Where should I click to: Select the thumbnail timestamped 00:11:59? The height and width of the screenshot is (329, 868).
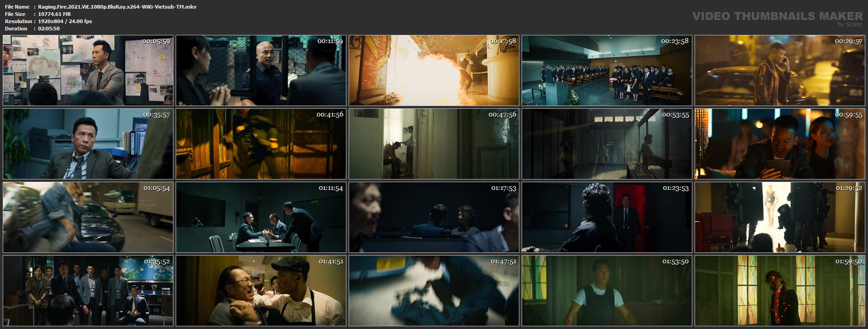tap(261, 70)
